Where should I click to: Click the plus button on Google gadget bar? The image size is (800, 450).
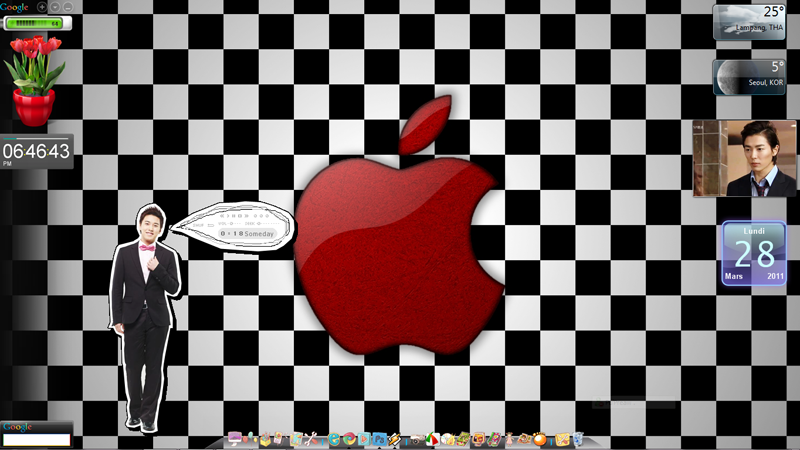[42, 7]
